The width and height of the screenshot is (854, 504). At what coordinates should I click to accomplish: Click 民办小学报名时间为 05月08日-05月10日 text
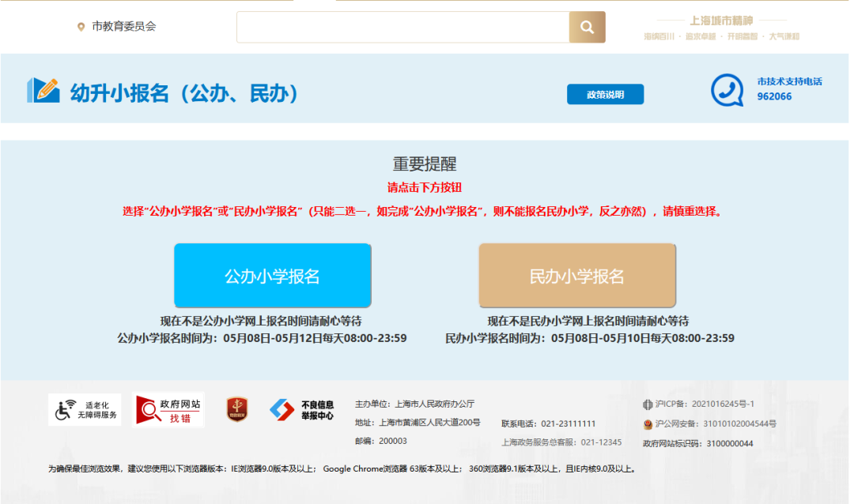[x=590, y=338]
